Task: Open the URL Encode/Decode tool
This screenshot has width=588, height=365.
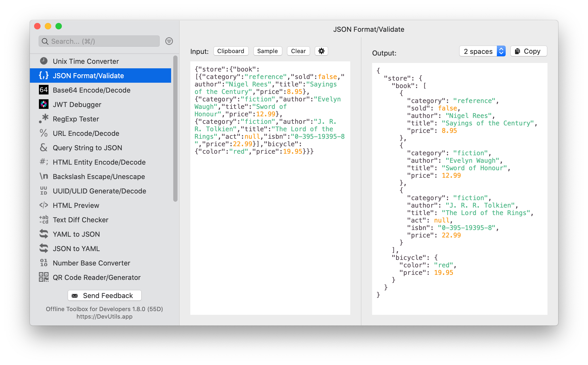Action: point(86,133)
